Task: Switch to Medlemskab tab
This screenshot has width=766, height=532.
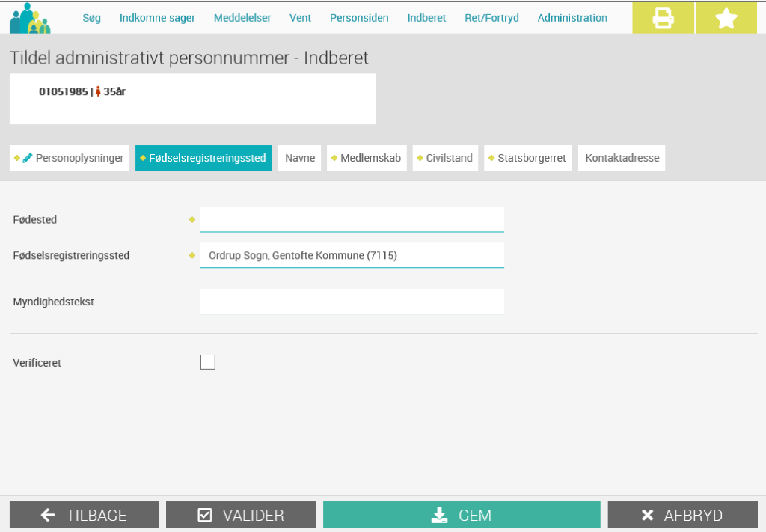Action: (367, 158)
